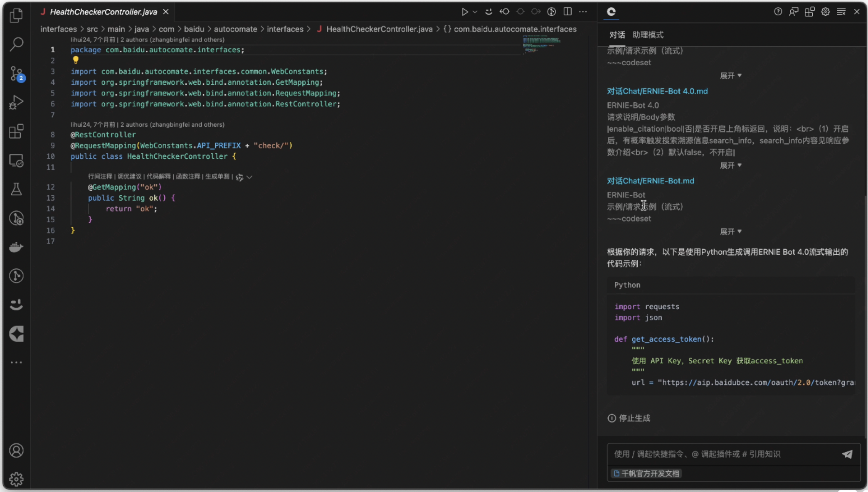Switch to the 助理模式 tab
This screenshot has width=868, height=492.
(x=648, y=35)
